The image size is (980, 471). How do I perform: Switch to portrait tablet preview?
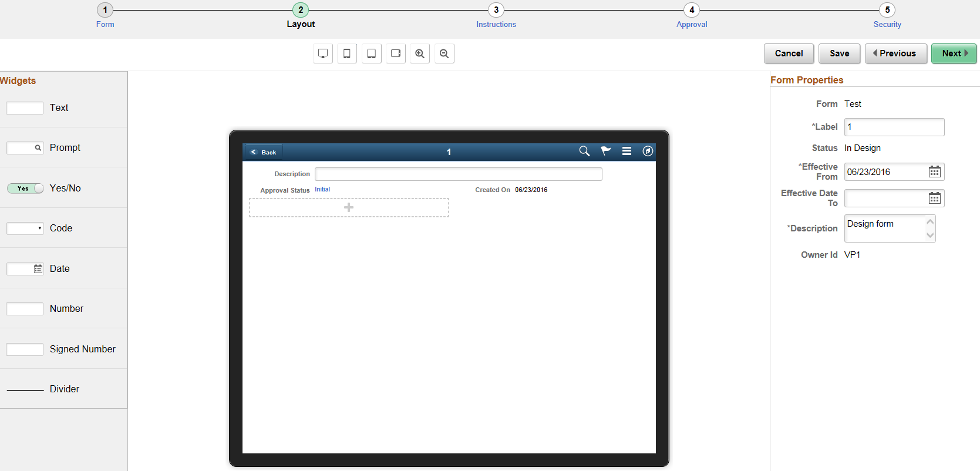click(x=372, y=53)
